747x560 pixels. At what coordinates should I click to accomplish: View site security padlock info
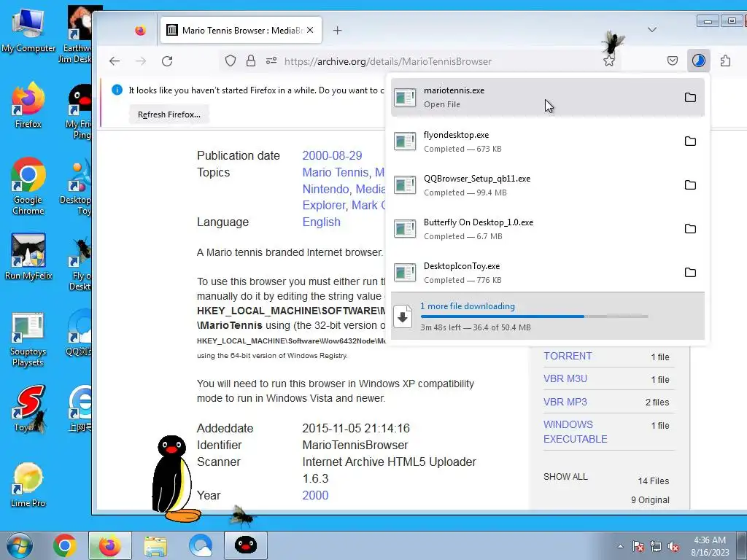click(x=251, y=61)
